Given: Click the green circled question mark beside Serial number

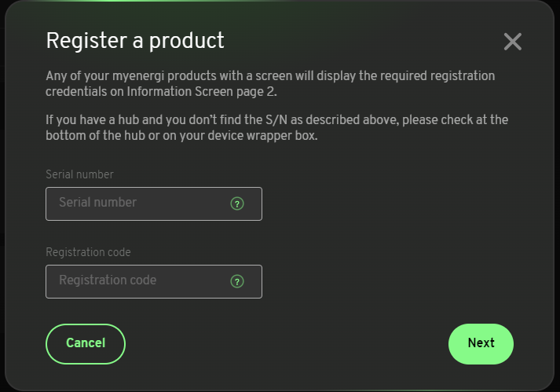Looking at the screenshot, I should [237, 203].
